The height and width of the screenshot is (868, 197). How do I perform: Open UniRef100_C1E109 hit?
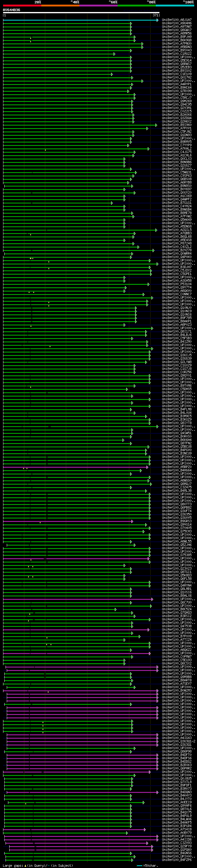pos(177,74)
